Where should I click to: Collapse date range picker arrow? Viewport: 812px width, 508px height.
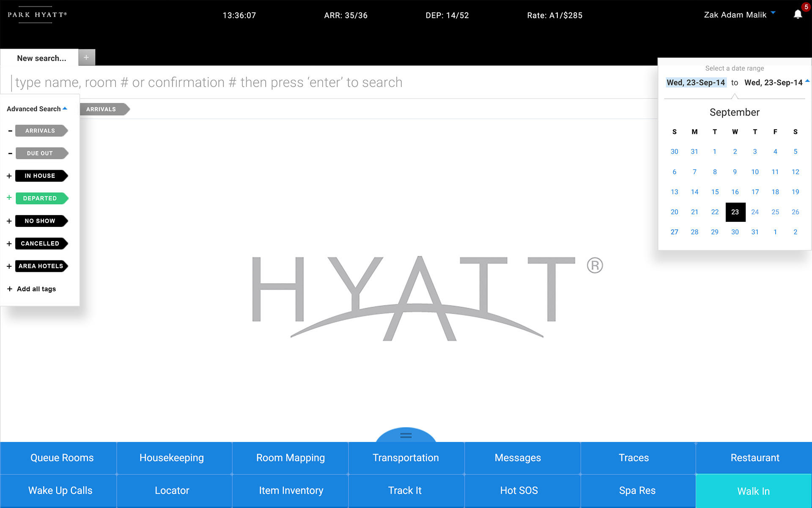tap(807, 81)
